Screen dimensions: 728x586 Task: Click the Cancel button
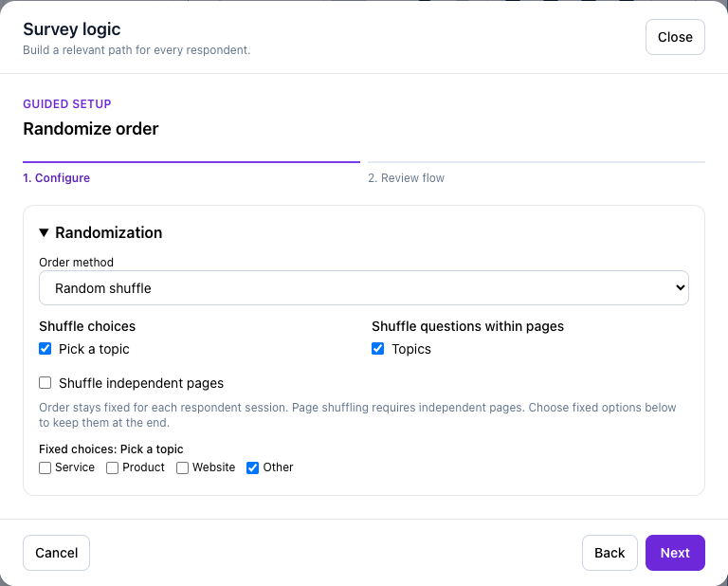point(57,553)
